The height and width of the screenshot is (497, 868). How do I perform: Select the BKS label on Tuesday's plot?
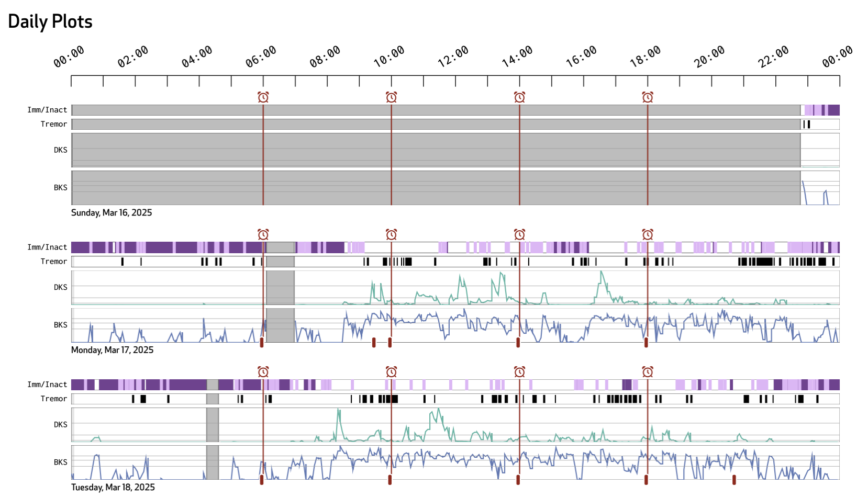[x=61, y=462]
